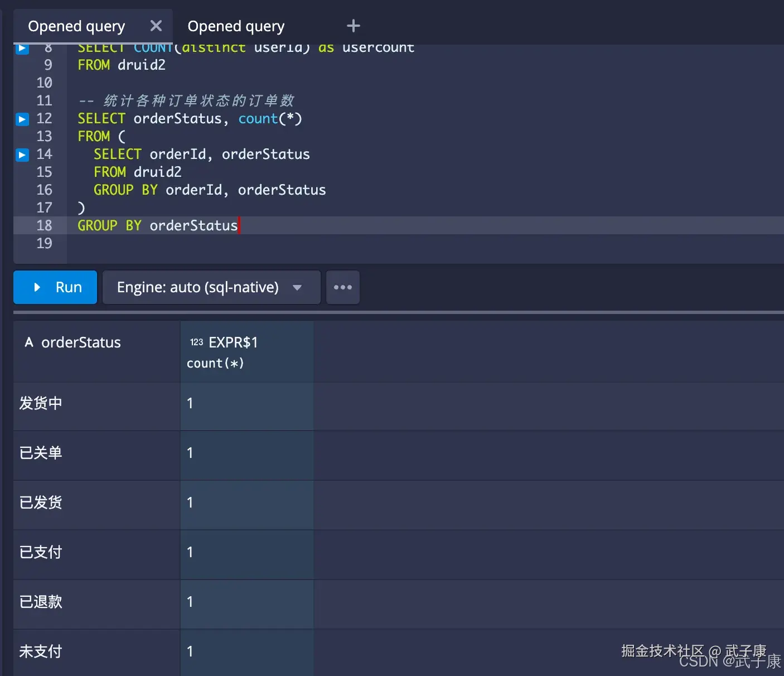The width and height of the screenshot is (784, 676).
Task: Click the count value for 已支付
Action: 247,555
